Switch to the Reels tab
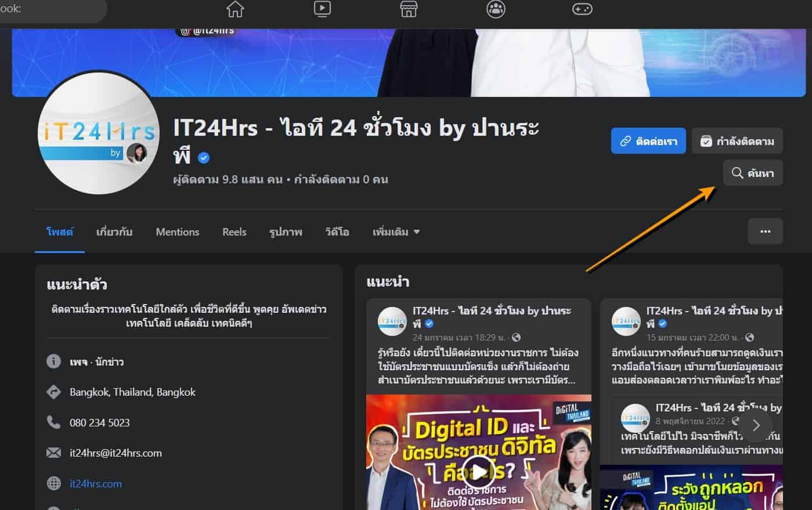 point(234,232)
